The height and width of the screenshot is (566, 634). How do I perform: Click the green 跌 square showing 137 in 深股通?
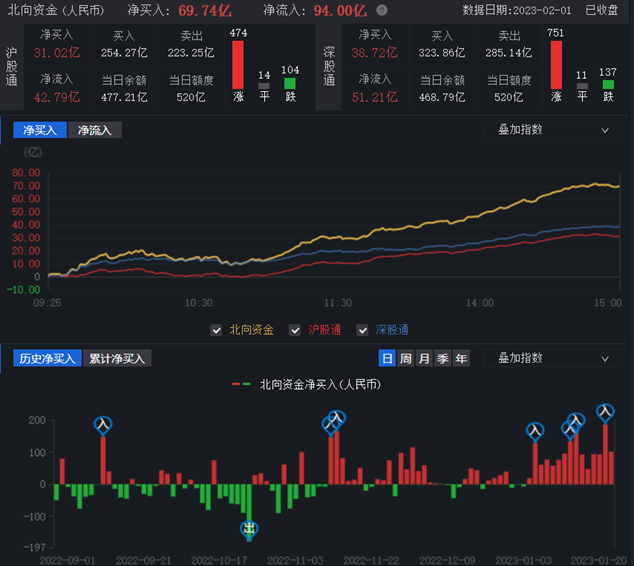[608, 85]
